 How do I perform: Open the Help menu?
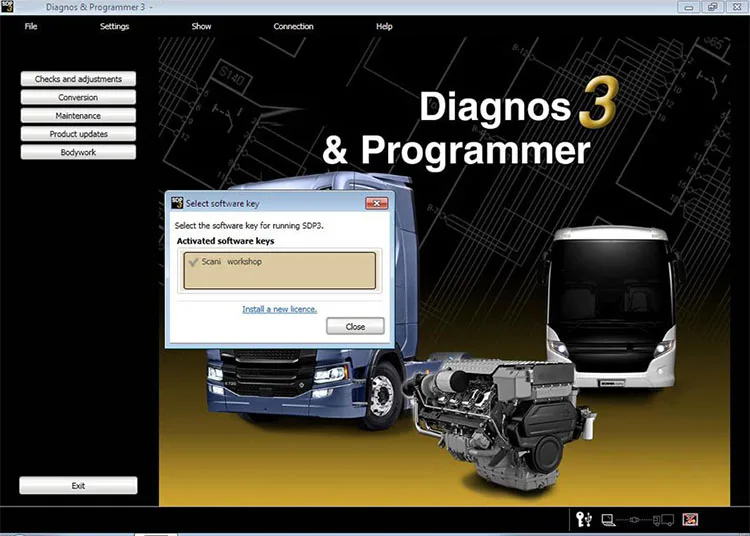(384, 26)
